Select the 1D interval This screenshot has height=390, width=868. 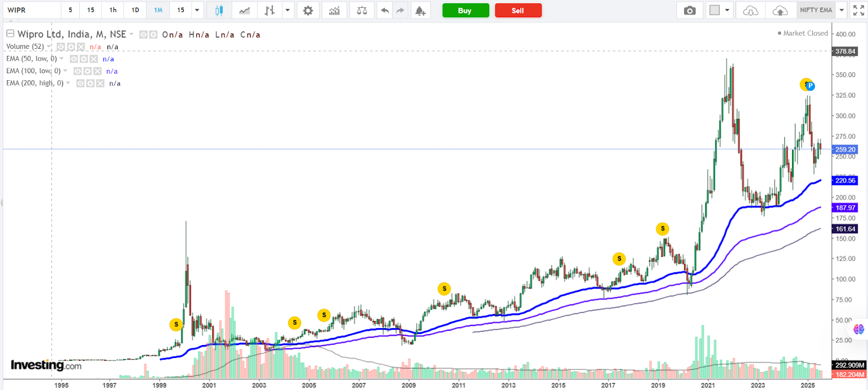[x=136, y=10]
